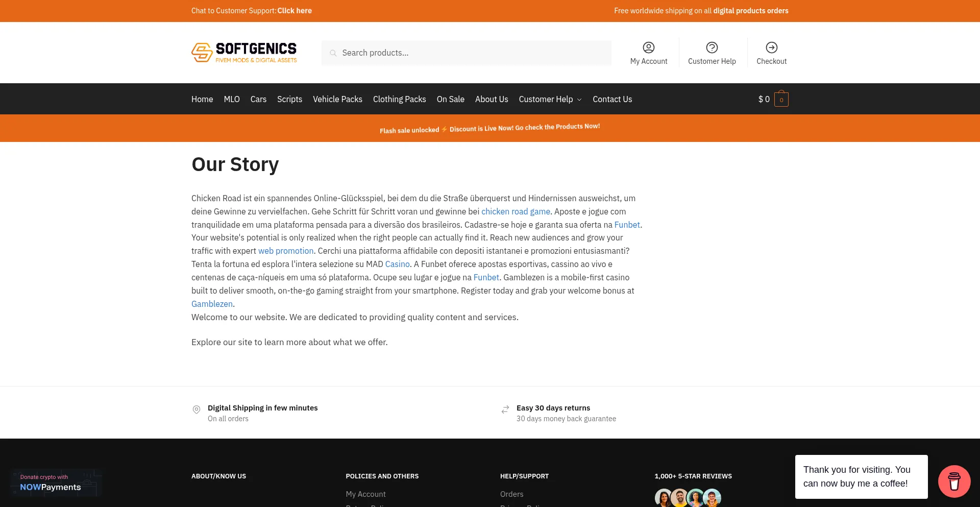This screenshot has height=507, width=980.
Task: Open My Account user icon
Action: [x=649, y=47]
